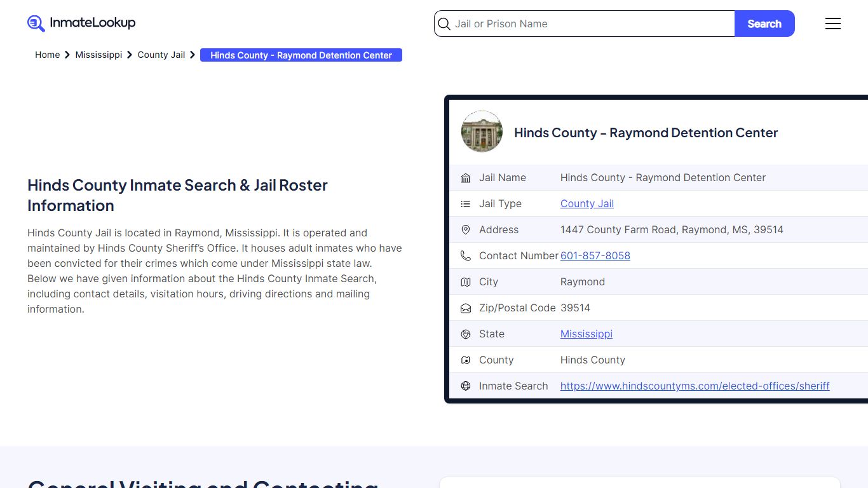The image size is (868, 488).
Task: Click the jail description paragraph
Action: pos(215,271)
